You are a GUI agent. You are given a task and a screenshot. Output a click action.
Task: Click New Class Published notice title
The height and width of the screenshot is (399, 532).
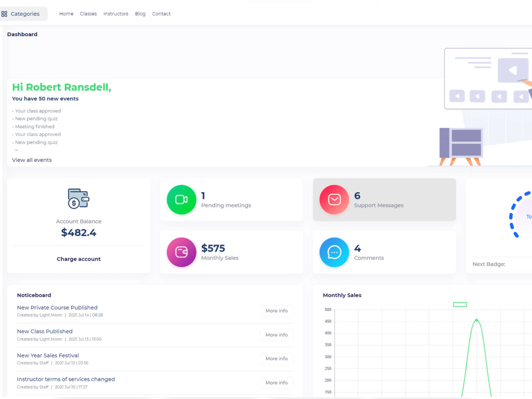pos(45,331)
